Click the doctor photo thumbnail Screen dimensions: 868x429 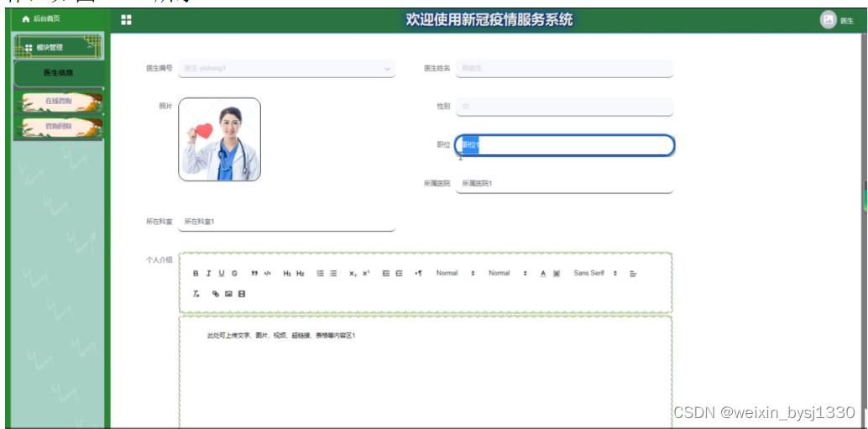point(220,139)
